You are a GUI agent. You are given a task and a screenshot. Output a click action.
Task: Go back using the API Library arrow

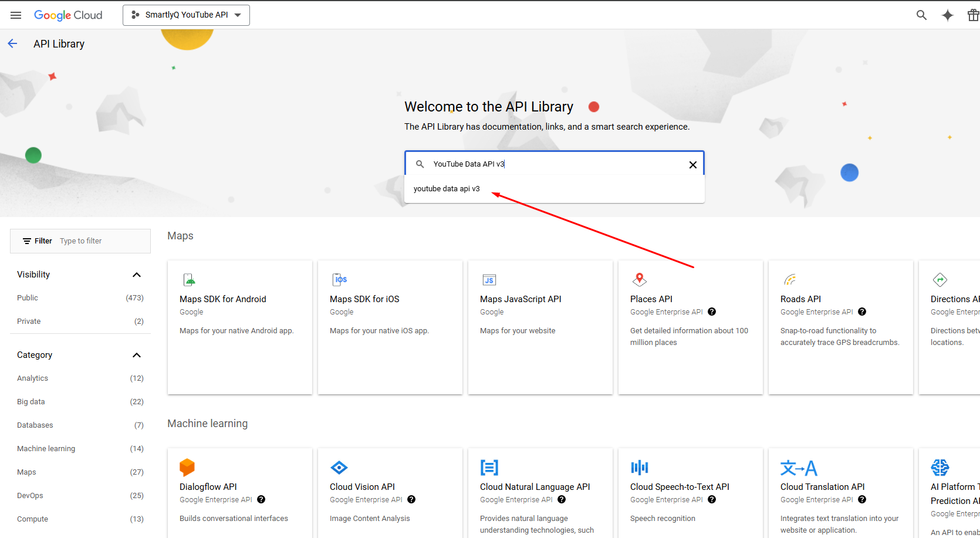[x=12, y=43]
